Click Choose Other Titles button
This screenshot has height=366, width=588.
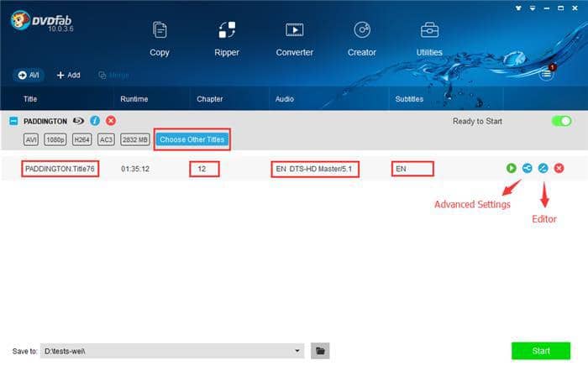192,139
